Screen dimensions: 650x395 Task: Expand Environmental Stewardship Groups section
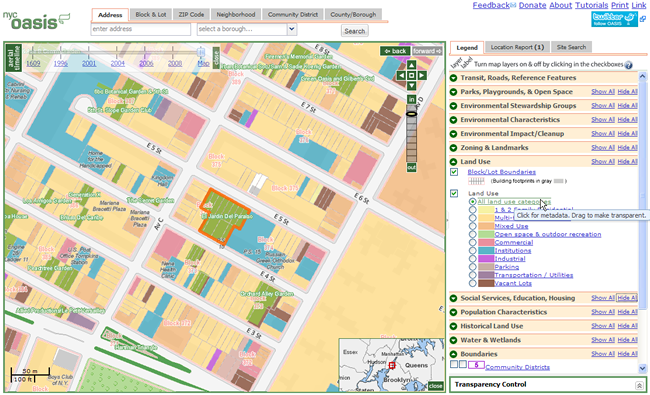pos(454,106)
